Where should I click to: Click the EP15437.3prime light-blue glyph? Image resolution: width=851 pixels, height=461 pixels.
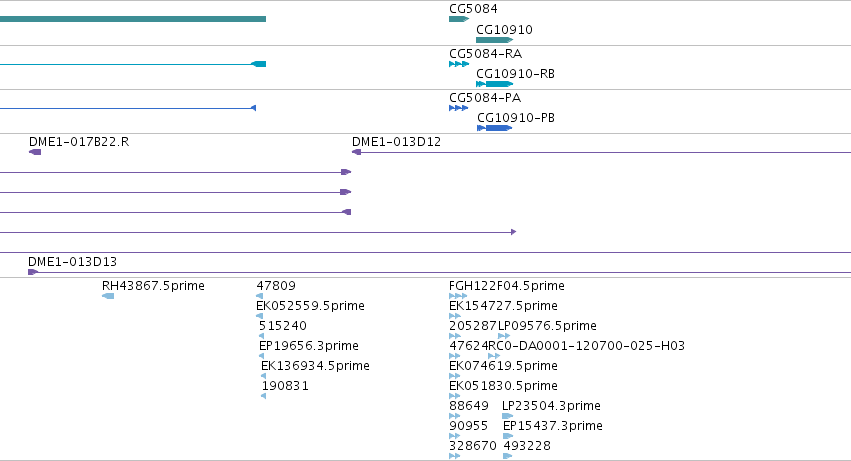(508, 436)
